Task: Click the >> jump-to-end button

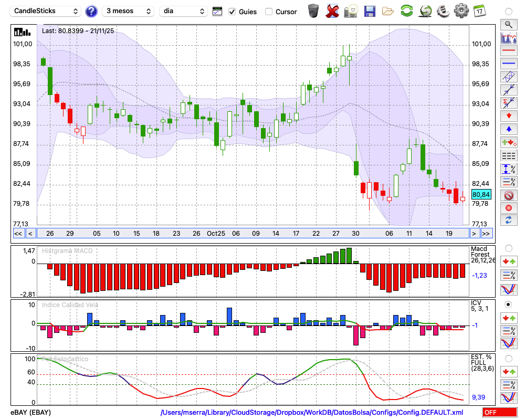Action: point(486,233)
